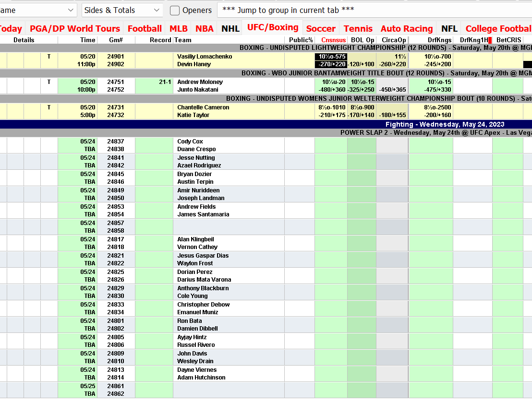The width and height of the screenshot is (532, 403).
Task: Open the NBA tab
Action: [x=204, y=28]
